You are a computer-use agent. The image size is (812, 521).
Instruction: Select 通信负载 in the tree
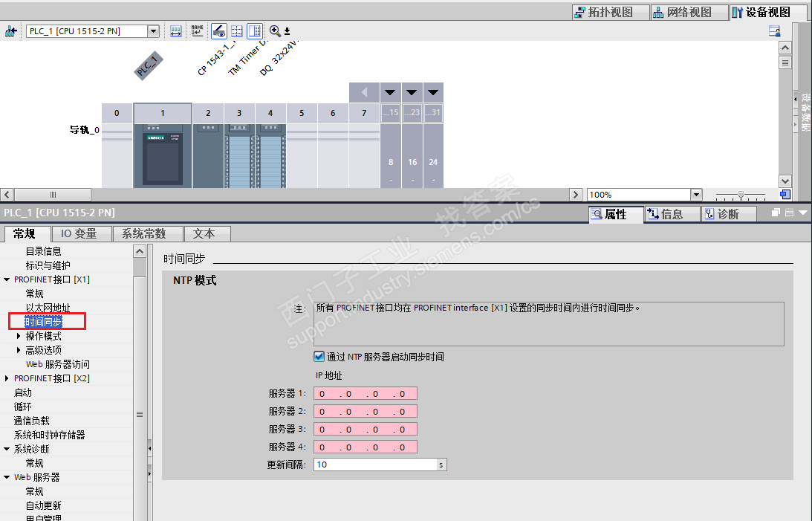32,421
